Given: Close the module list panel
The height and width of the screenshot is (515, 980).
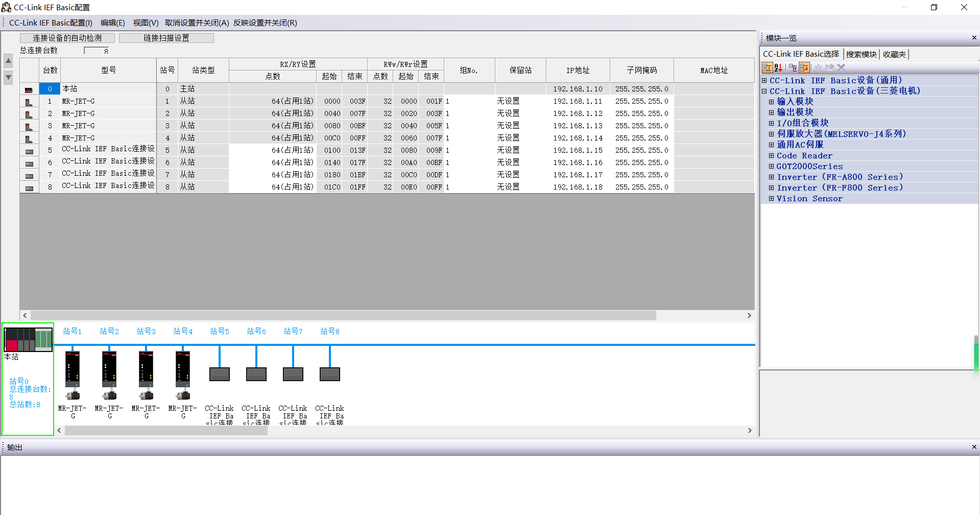Looking at the screenshot, I should (x=974, y=38).
